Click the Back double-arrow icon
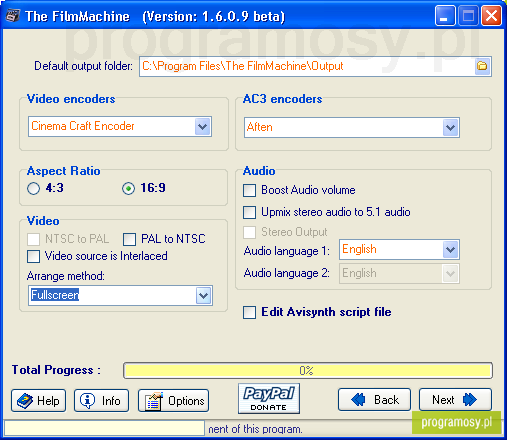This screenshot has width=507, height=440. [358, 399]
